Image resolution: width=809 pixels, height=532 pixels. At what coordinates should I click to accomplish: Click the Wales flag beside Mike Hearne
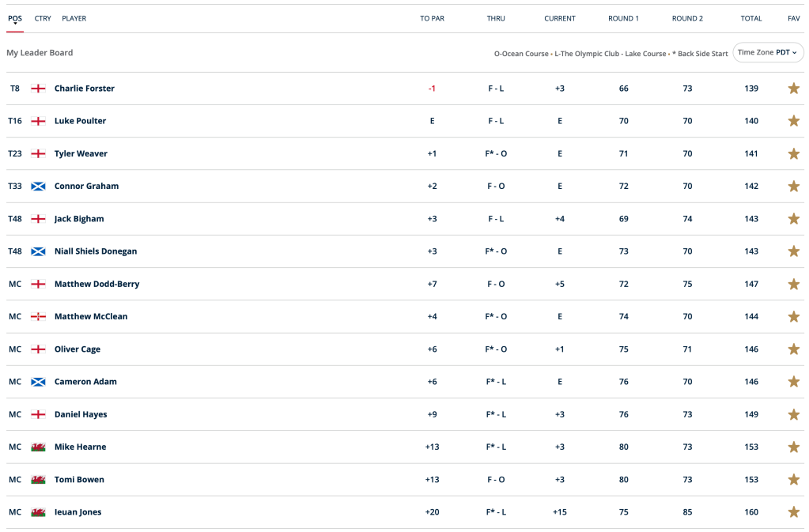(38, 447)
